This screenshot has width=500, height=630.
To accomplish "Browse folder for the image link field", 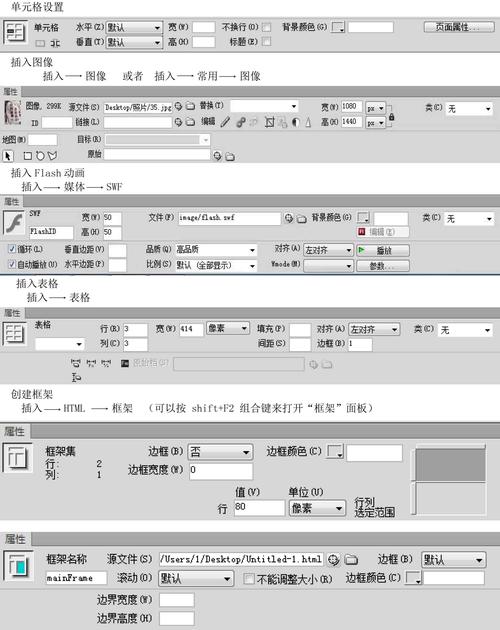I will (190, 122).
